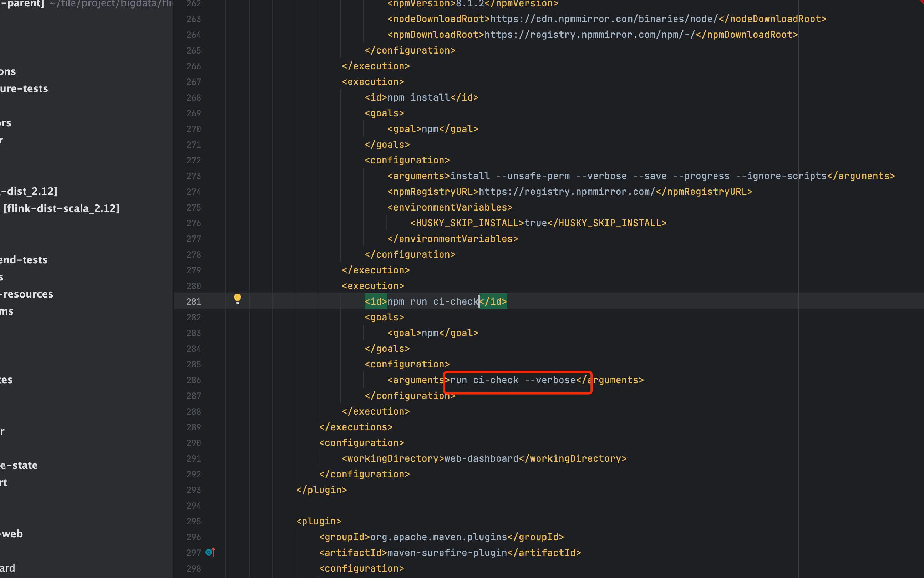Click the override gutter icon at line 297

coord(210,552)
